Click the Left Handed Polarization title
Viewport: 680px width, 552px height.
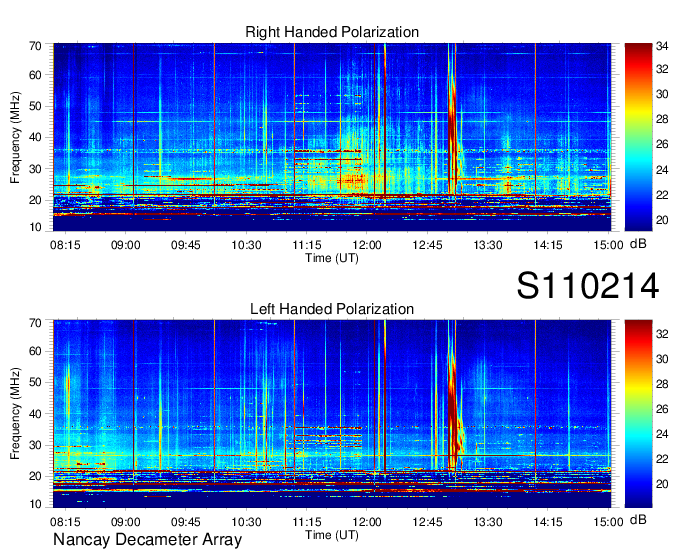[332, 309]
